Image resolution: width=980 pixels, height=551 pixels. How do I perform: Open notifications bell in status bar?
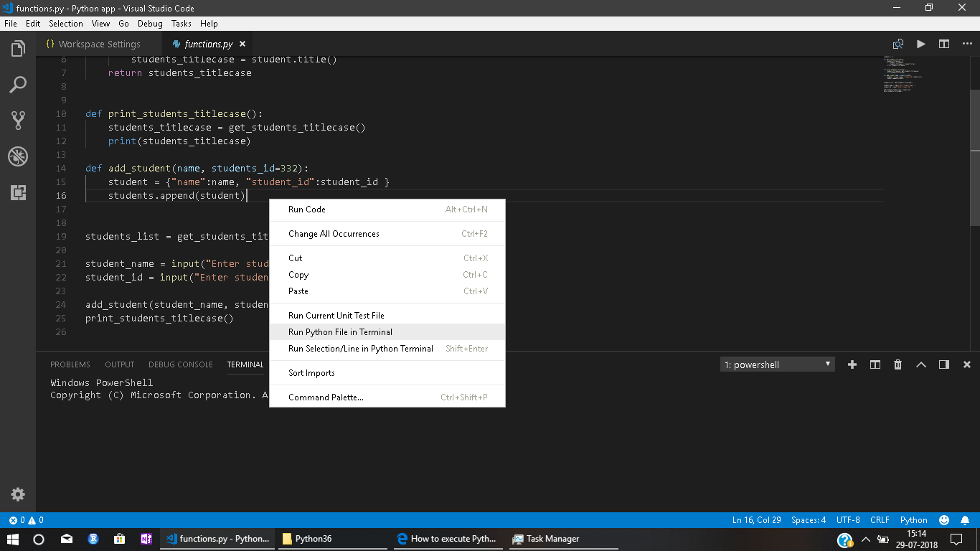point(966,520)
